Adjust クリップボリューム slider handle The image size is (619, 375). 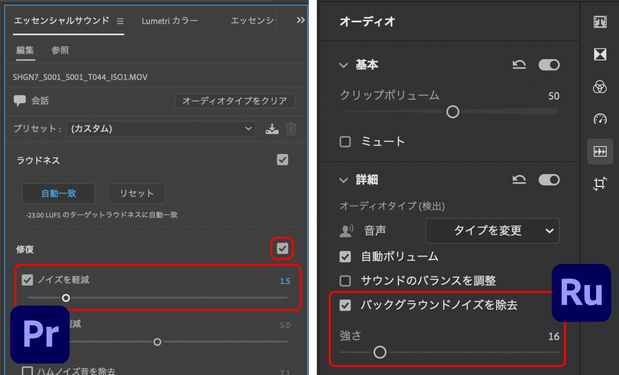[x=452, y=112]
